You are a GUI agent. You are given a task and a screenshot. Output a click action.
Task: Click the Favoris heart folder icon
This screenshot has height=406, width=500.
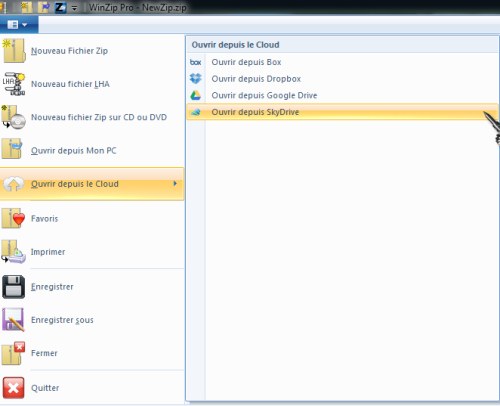(x=13, y=218)
